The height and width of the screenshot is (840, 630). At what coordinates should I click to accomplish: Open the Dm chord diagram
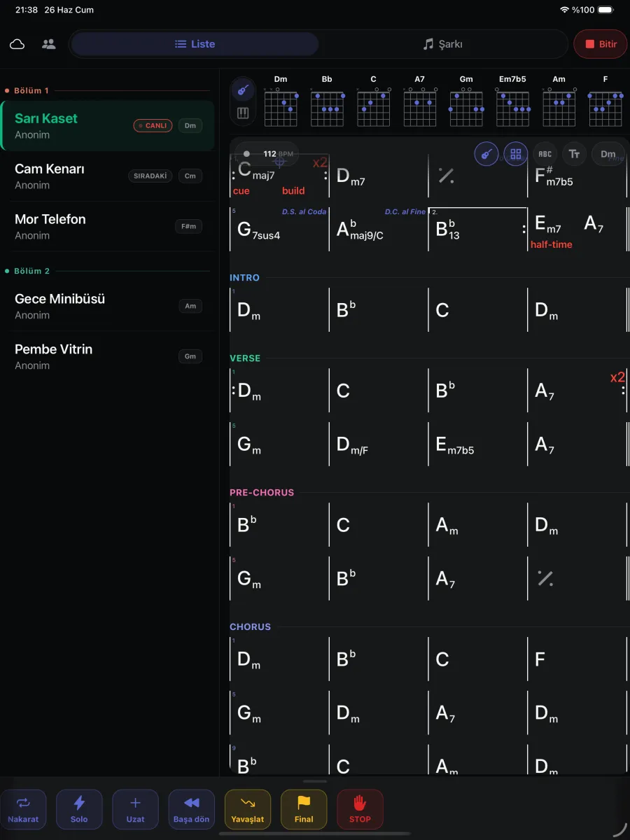[x=281, y=101]
